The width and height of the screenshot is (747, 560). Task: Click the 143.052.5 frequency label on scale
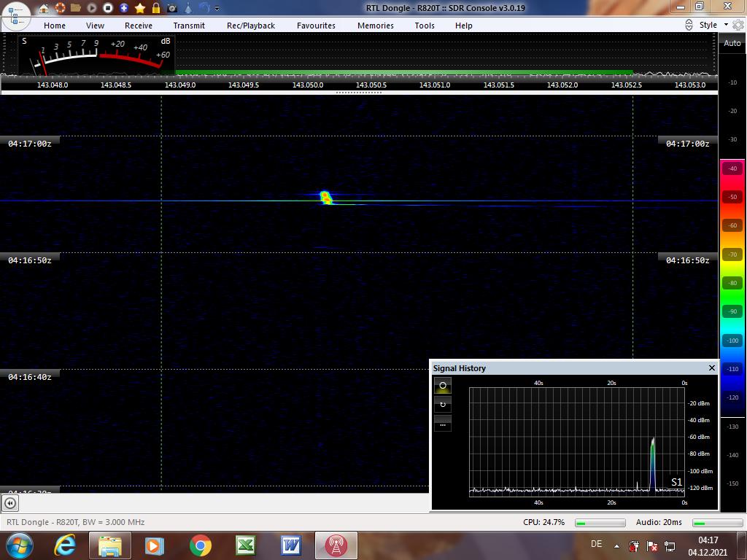(x=627, y=85)
